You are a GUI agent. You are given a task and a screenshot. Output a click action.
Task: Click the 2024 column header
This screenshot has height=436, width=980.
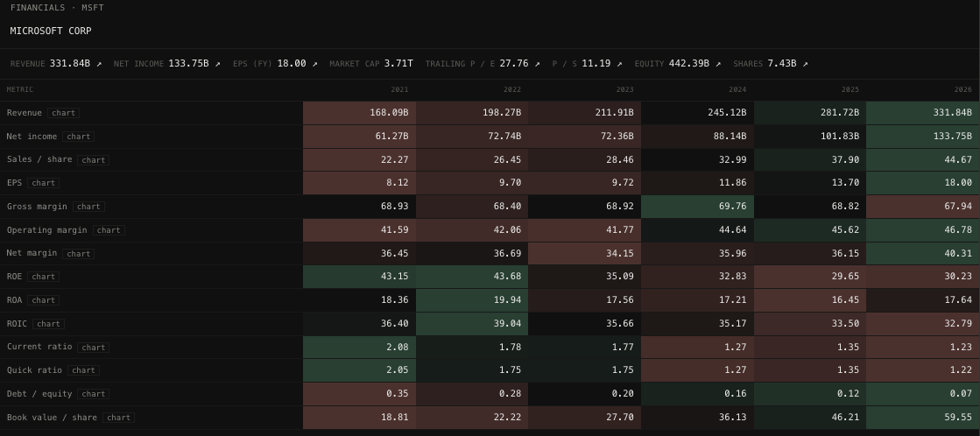737,90
